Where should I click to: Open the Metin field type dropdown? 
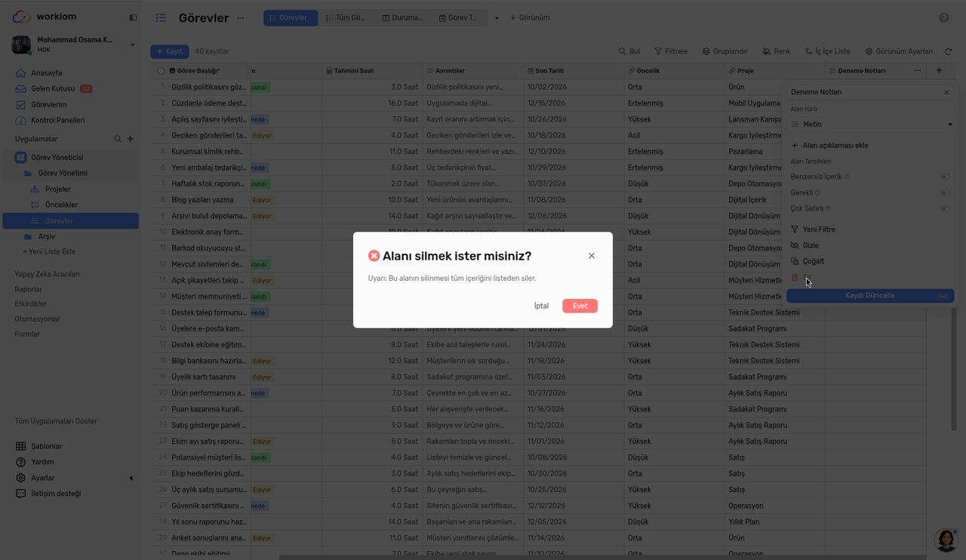(x=870, y=125)
